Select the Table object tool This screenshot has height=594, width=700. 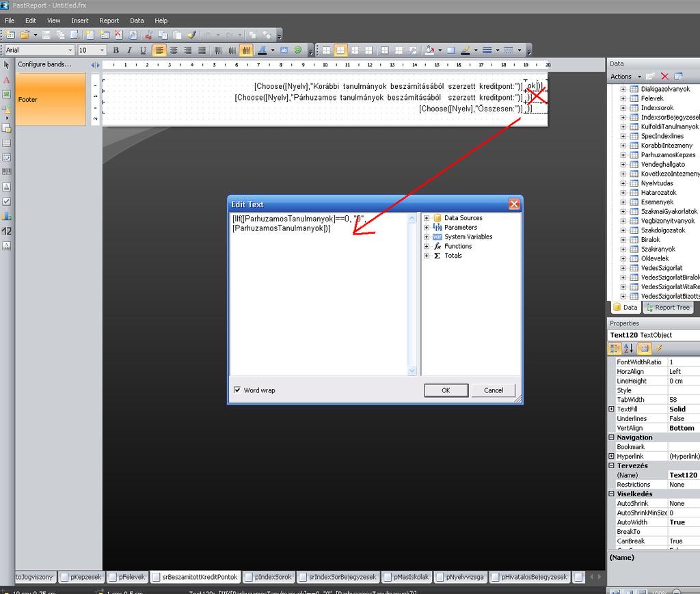tap(7, 143)
